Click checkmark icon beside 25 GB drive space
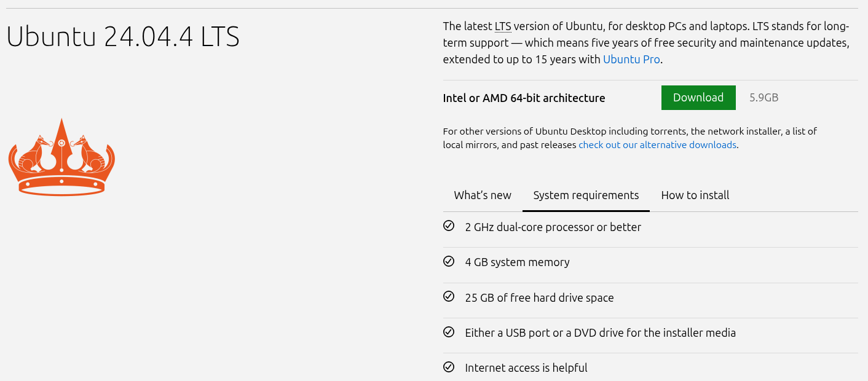This screenshot has height=381, width=868. 449,297
